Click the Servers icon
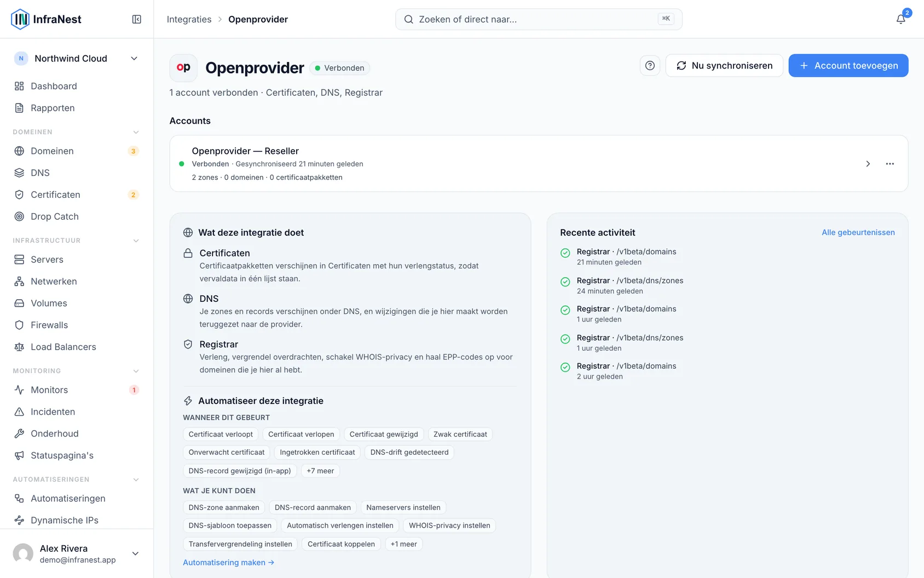 point(19,259)
